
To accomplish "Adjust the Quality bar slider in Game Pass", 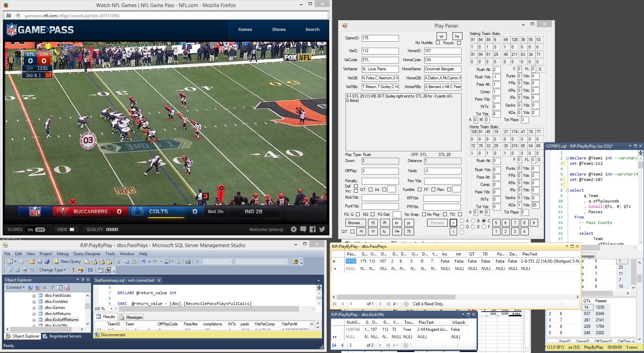I will pyautogui.click(x=112, y=230).
